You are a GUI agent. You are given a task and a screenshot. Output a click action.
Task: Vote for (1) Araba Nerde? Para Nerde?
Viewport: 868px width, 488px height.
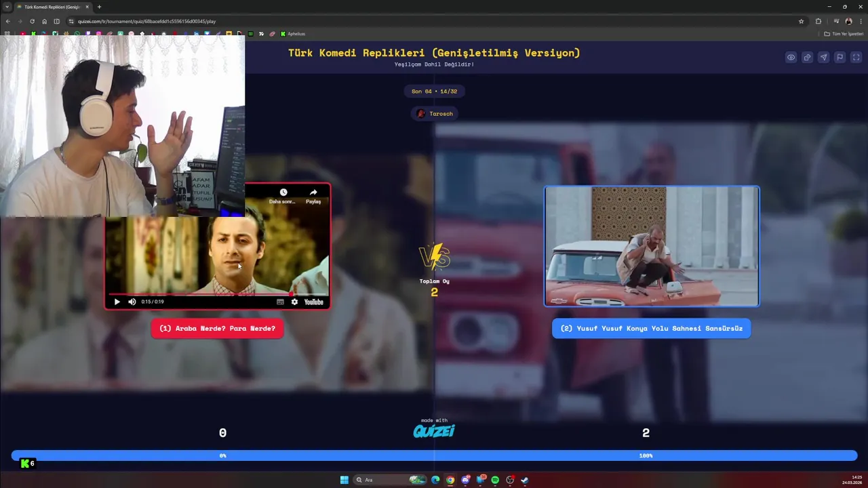(x=217, y=329)
